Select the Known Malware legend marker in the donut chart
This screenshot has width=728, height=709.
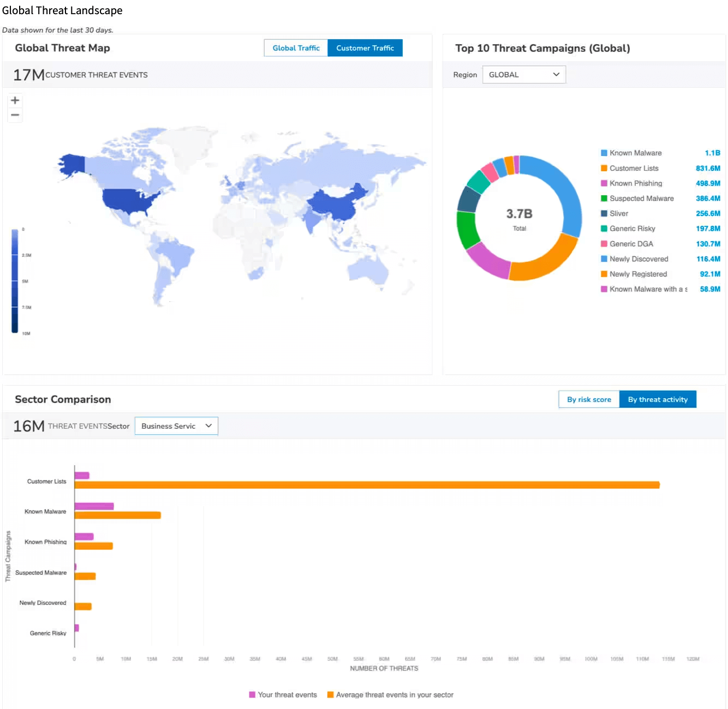[x=603, y=153]
